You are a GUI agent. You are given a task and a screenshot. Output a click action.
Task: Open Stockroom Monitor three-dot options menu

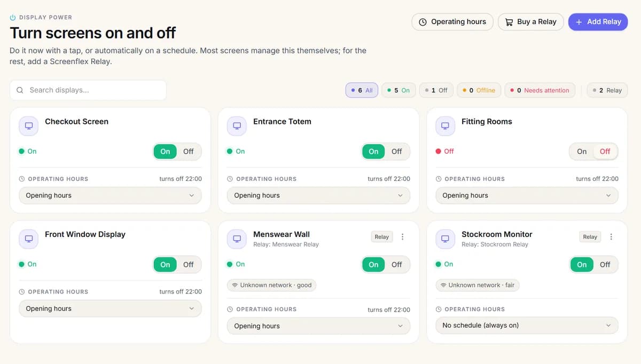(x=611, y=237)
